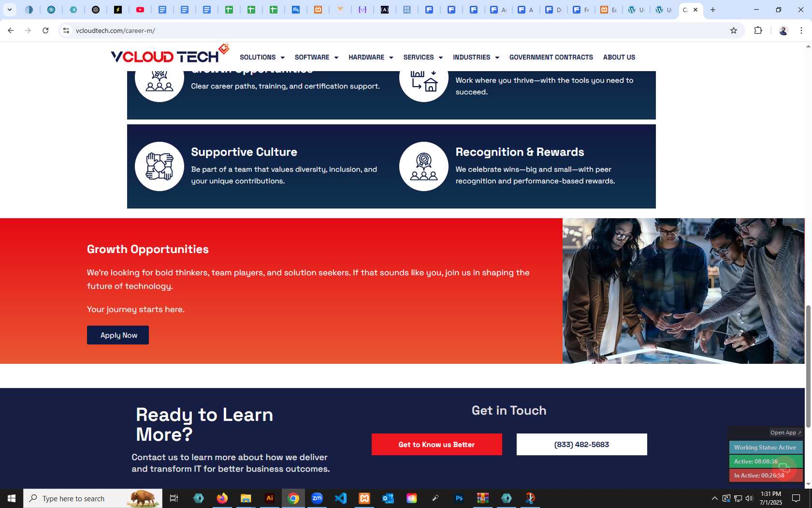Viewport: 812px width, 508px height.
Task: Click the Recognition & Rewards badge icon
Action: tap(424, 166)
